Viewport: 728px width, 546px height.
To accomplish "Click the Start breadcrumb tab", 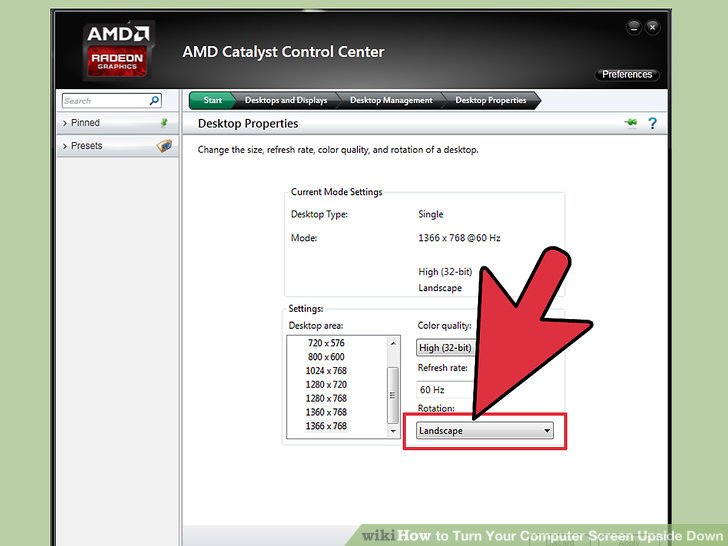I will [x=212, y=100].
